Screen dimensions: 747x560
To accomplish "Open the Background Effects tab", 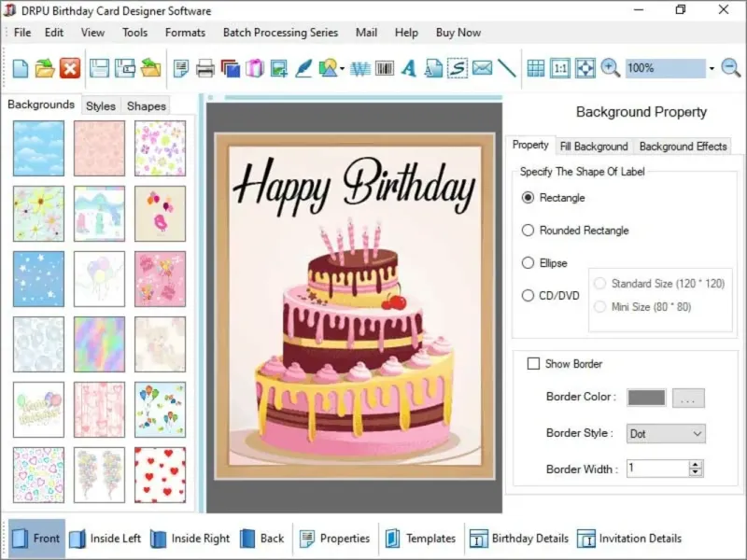I will tap(683, 147).
